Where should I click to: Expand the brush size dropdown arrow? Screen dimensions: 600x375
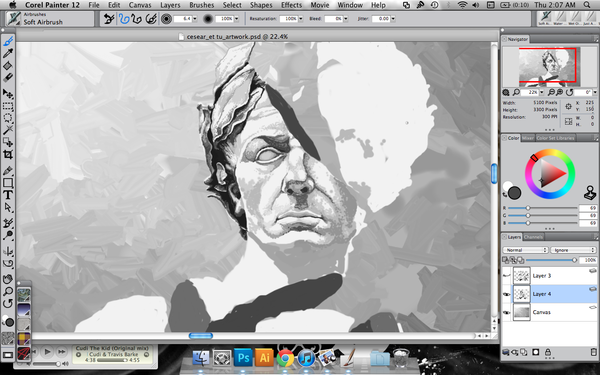coord(195,19)
